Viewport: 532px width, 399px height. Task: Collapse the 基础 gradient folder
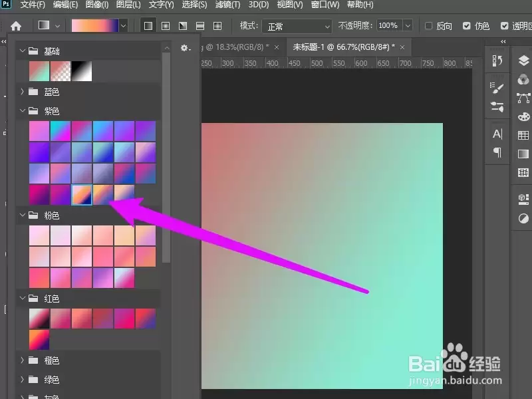23,51
